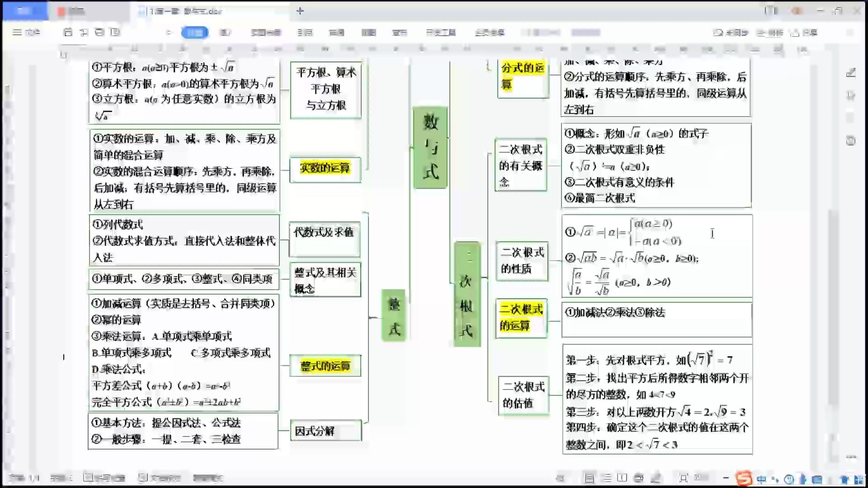Open the 视图 ribbon tab
Viewport: 868px width, 488px height.
click(x=369, y=33)
